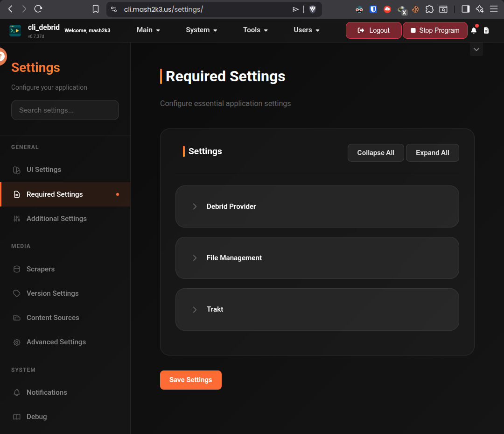Click the Collapse All button
504x434 pixels.
pyautogui.click(x=375, y=153)
